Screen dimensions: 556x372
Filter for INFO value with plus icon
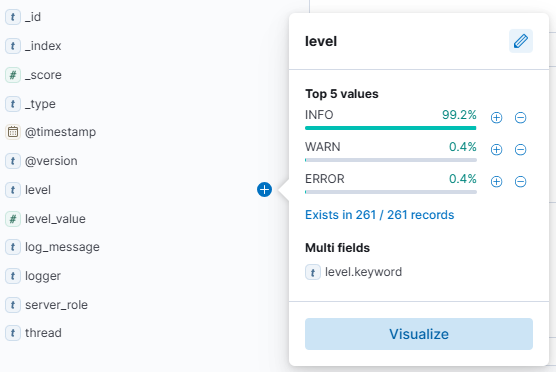(496, 118)
